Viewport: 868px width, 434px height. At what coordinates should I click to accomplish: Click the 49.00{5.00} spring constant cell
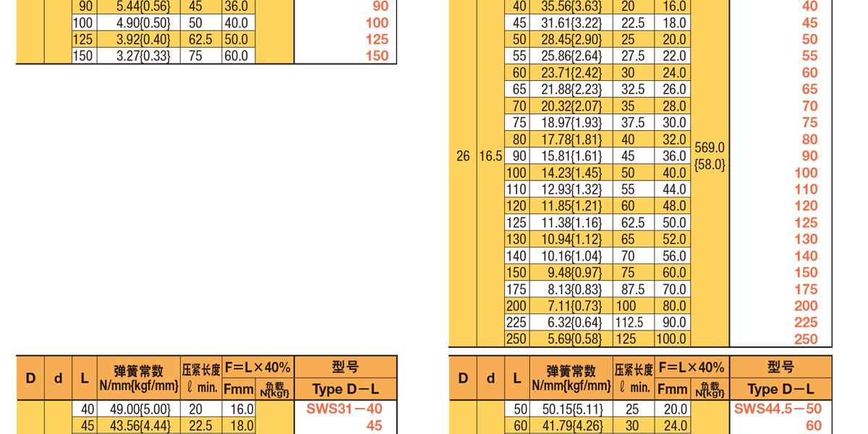coord(138,409)
